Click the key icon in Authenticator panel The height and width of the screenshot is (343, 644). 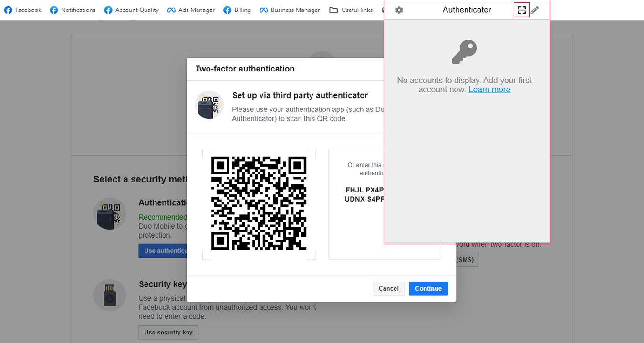(x=465, y=52)
